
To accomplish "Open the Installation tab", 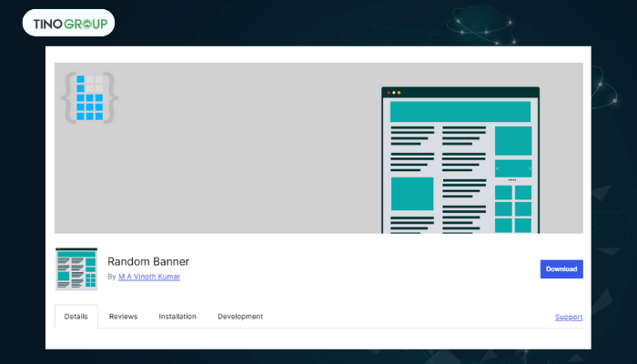I will pyautogui.click(x=177, y=317).
